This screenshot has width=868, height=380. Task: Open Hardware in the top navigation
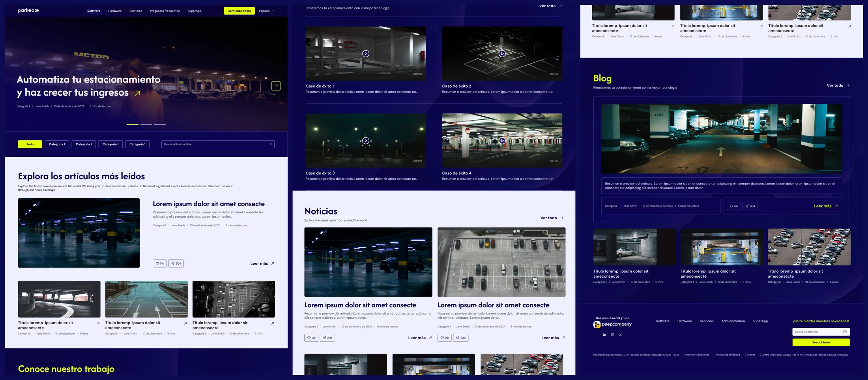[x=115, y=11]
